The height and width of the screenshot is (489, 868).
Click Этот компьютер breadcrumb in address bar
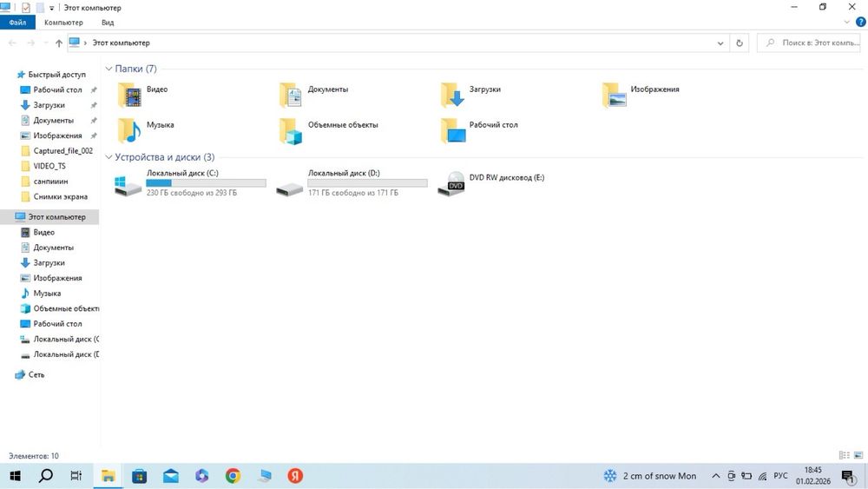(121, 43)
